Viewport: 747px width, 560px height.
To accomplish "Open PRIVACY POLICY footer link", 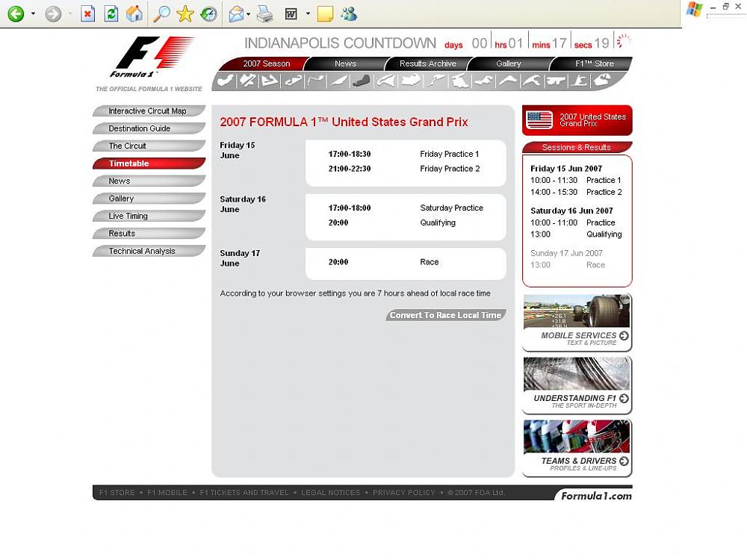I will click(x=404, y=492).
